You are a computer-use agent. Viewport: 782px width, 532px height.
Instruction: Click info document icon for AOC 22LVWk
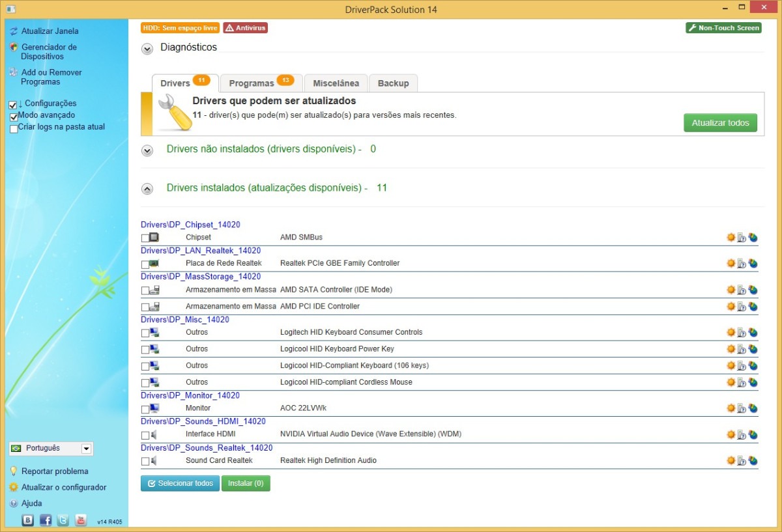(742, 409)
